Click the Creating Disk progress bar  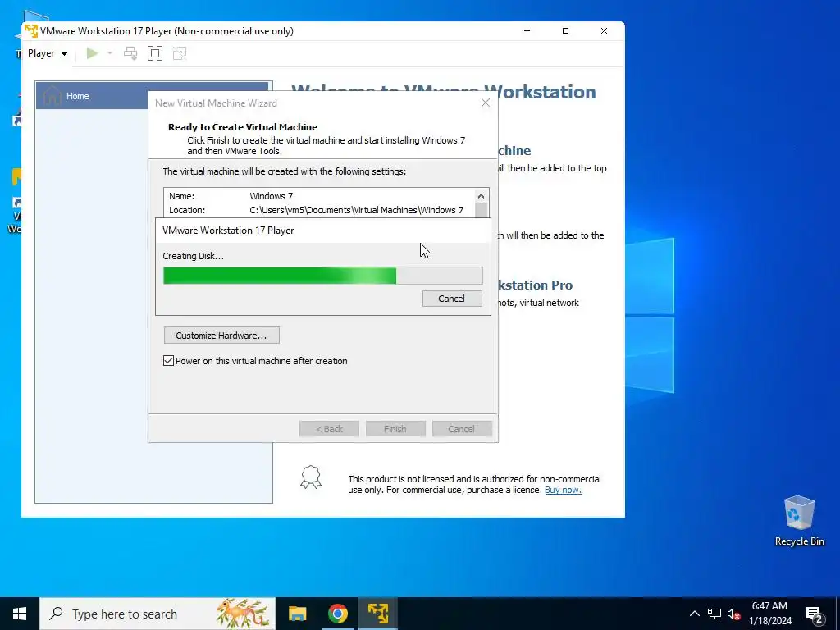(322, 276)
